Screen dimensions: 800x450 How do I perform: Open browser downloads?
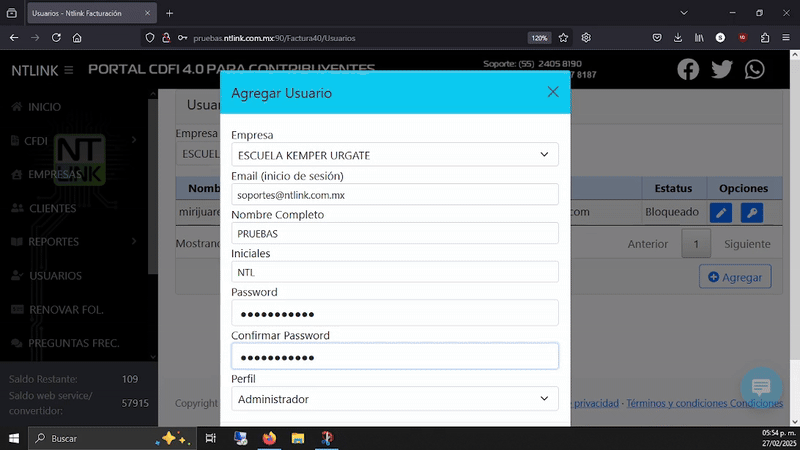(x=678, y=38)
